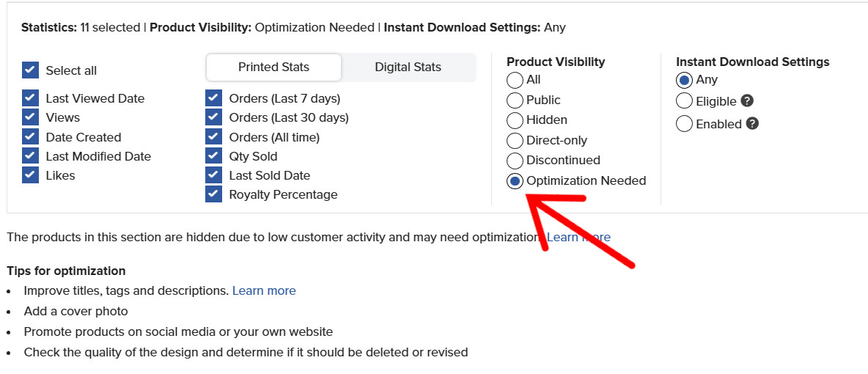Click the help icon next to Enabled
Viewport: 868px width, 374px height.
coord(752,123)
